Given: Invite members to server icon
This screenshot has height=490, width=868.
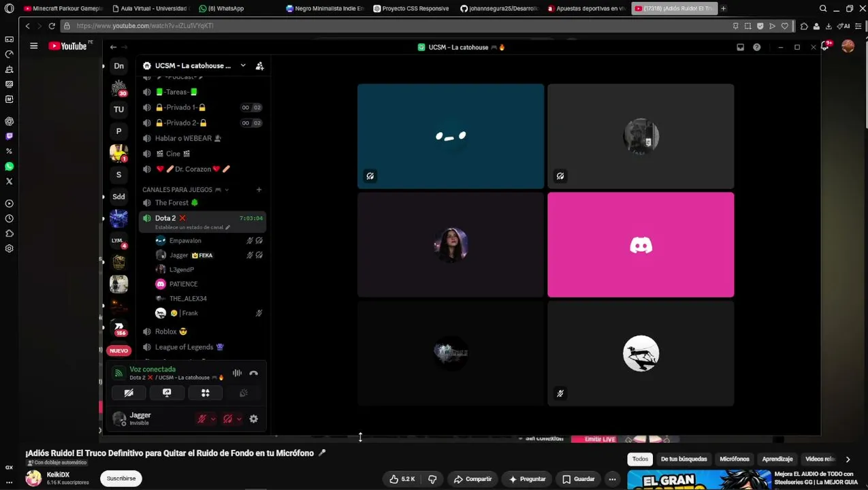Looking at the screenshot, I should (259, 66).
